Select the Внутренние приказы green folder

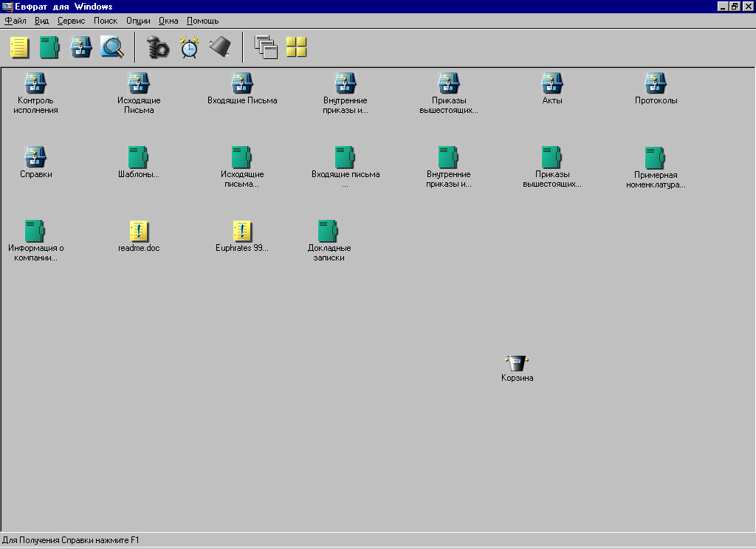pos(448,157)
